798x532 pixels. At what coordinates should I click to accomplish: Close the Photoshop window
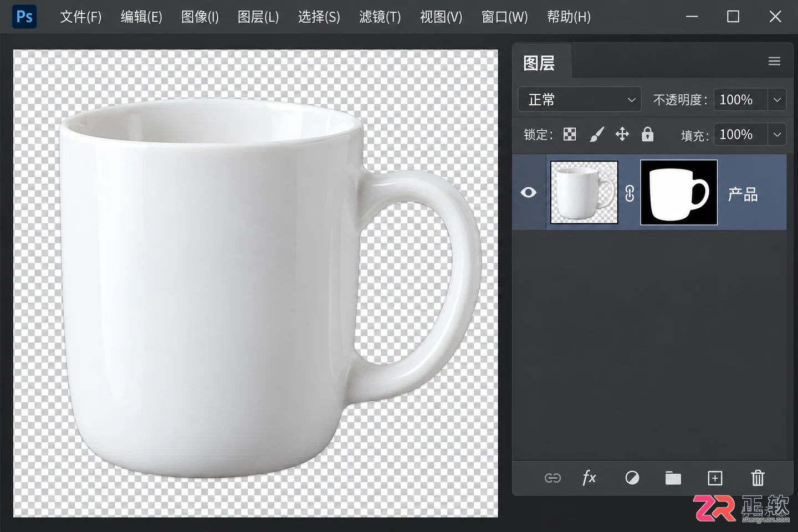click(775, 17)
